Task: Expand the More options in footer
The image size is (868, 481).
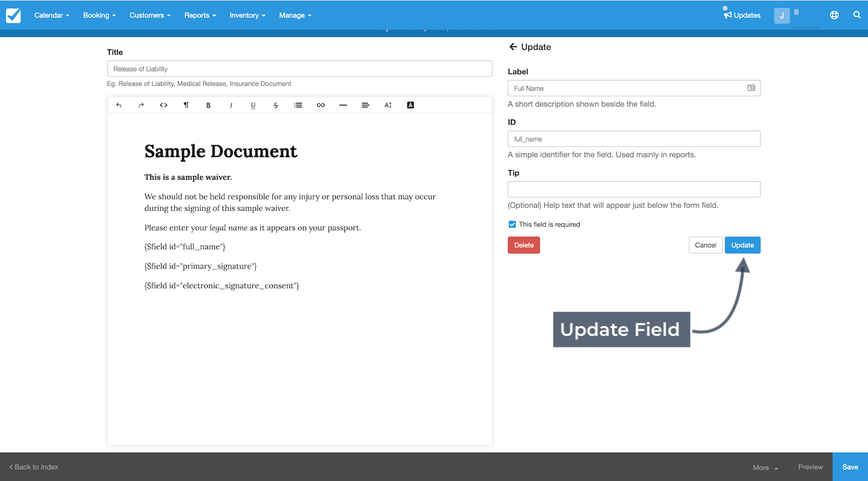Action: pyautogui.click(x=766, y=468)
